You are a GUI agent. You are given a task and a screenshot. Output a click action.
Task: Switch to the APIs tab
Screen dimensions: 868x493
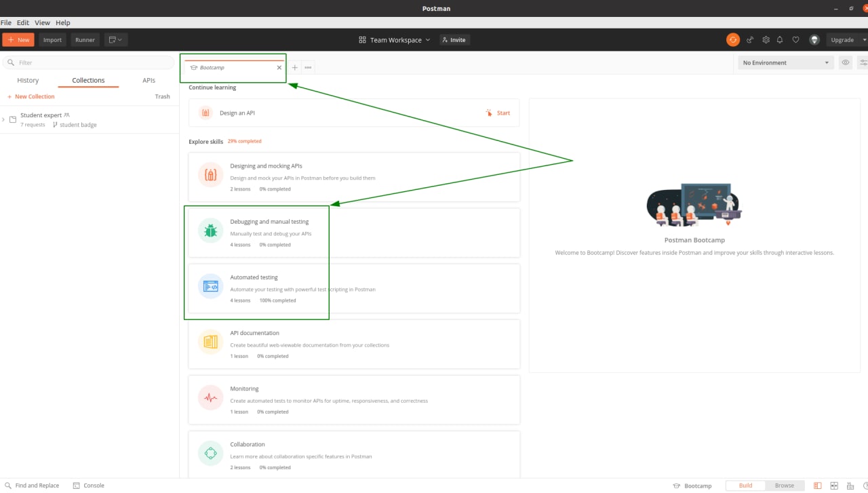click(149, 80)
